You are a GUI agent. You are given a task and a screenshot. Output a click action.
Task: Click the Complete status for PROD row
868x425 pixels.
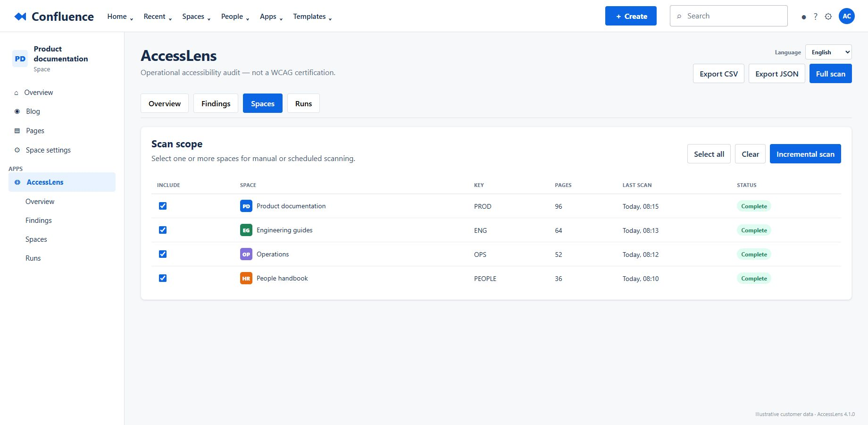(x=754, y=206)
